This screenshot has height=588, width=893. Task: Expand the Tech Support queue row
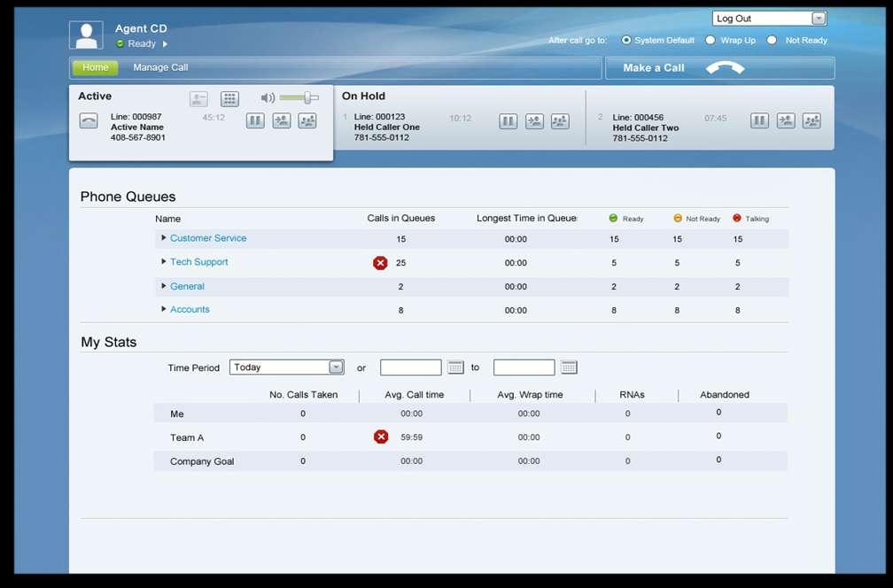163,262
